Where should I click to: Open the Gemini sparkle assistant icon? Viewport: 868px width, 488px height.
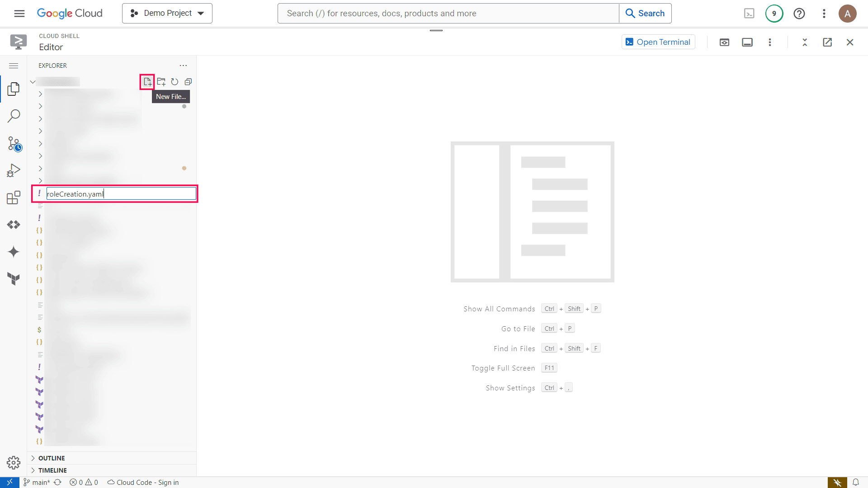[14, 252]
